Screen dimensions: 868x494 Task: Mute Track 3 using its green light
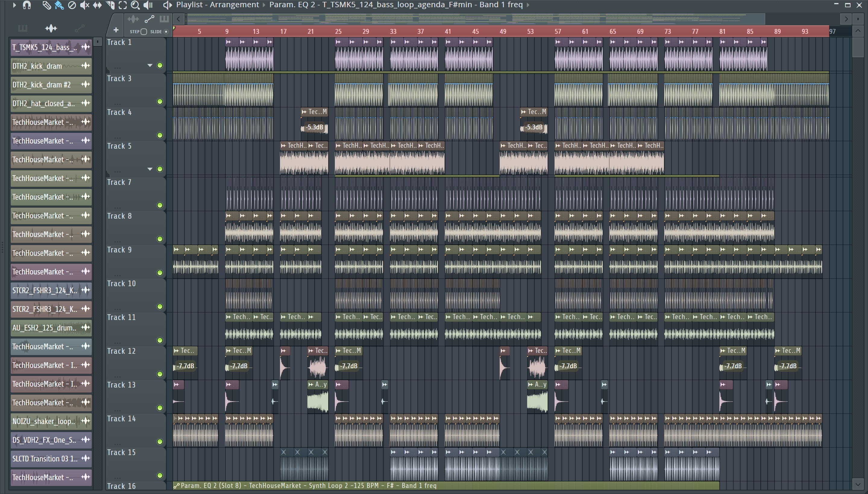[160, 101]
